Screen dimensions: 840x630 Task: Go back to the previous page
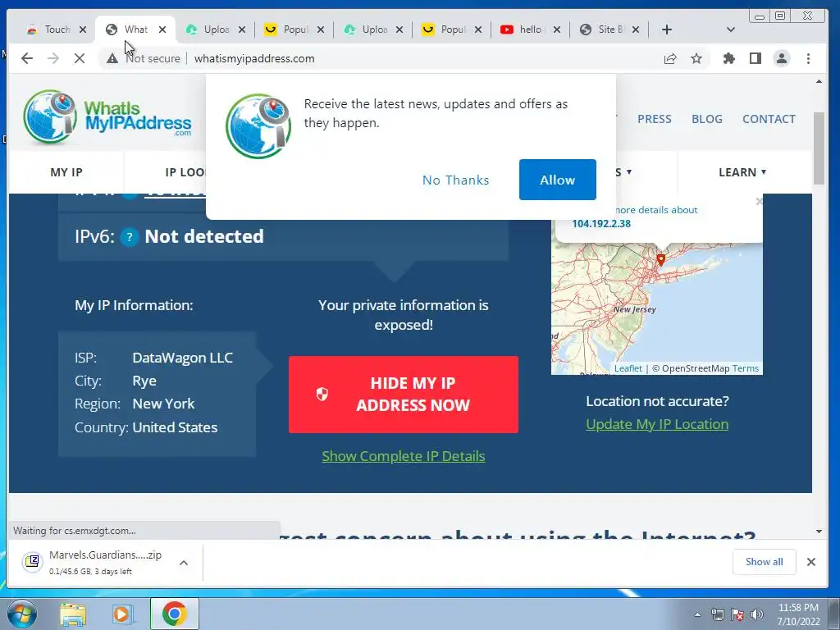tap(27, 58)
